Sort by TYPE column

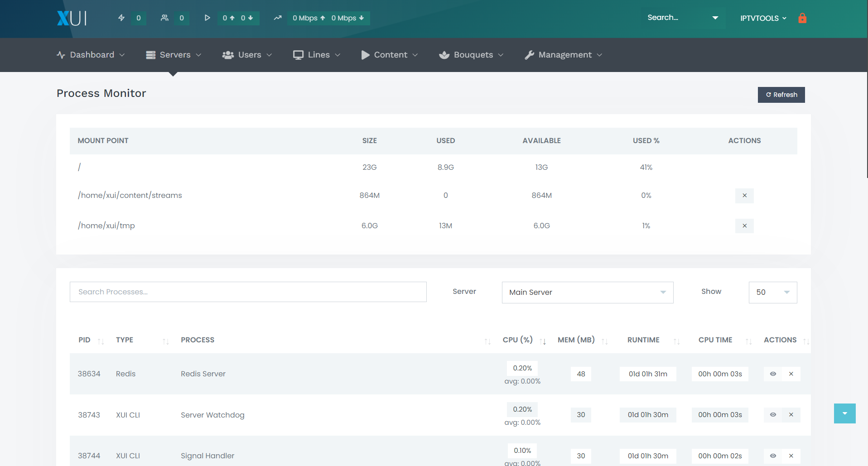[x=142, y=340]
